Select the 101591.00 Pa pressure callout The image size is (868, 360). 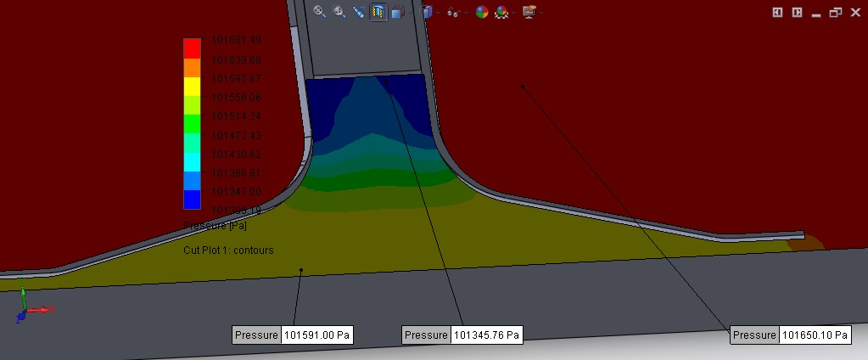click(292, 335)
